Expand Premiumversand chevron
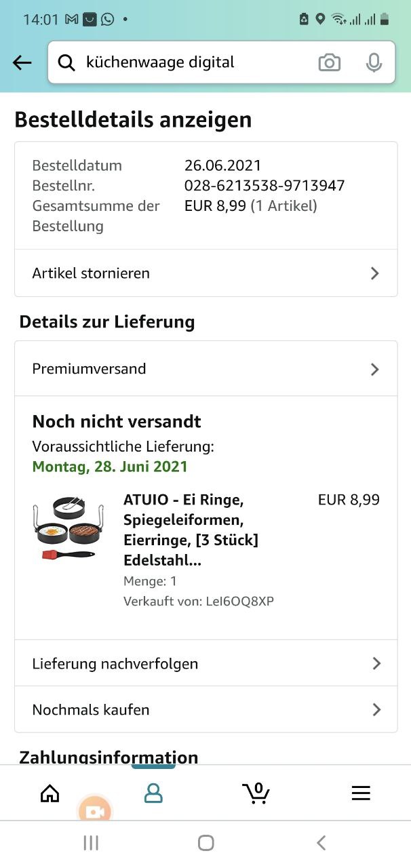The width and height of the screenshot is (411, 868). (375, 369)
